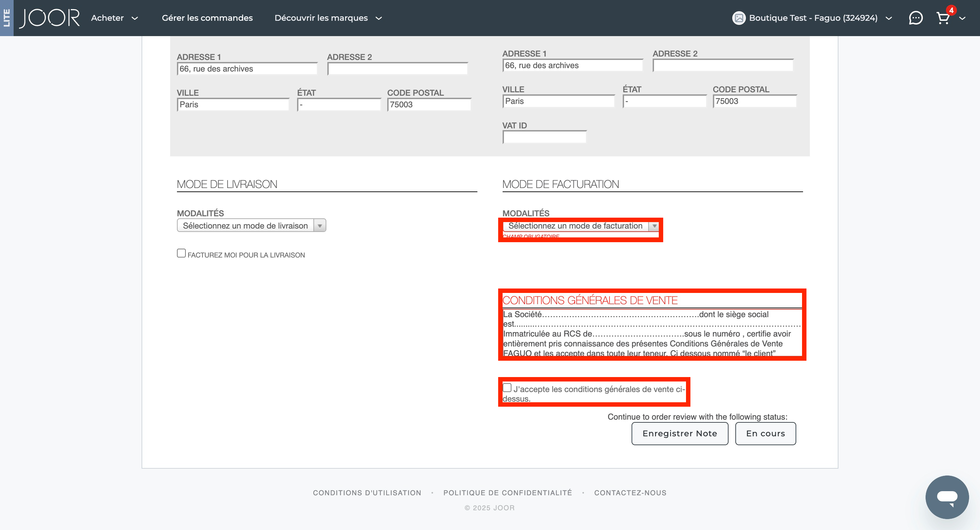Click the JOOR logo
Viewport: 980px width, 530px height.
tap(49, 18)
